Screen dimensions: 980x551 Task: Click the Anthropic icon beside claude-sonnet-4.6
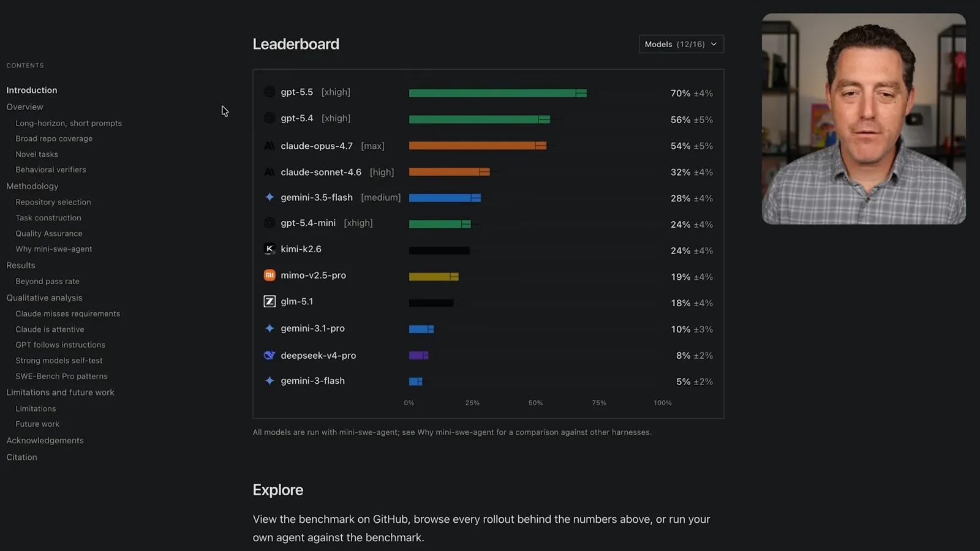pos(269,172)
